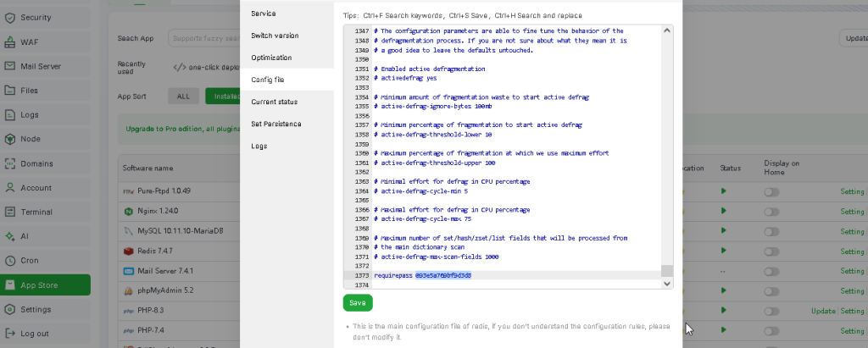Toggle Display on Home for MySQL

(x=771, y=232)
